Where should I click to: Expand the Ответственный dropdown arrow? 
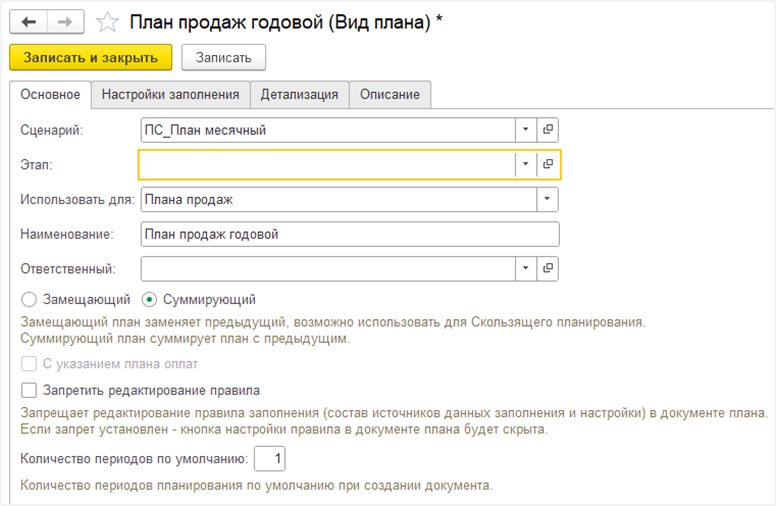(x=526, y=268)
